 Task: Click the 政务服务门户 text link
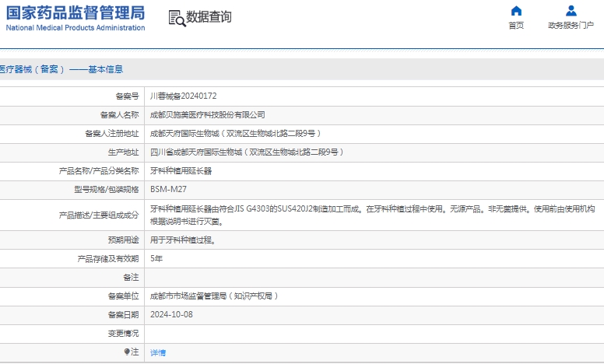(x=571, y=26)
